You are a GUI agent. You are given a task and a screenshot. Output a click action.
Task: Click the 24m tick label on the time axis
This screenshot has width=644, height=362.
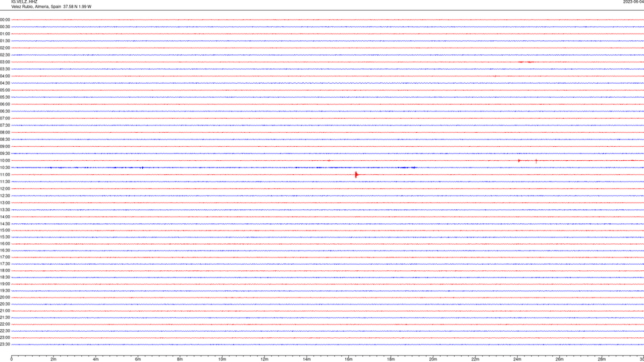[517, 359]
